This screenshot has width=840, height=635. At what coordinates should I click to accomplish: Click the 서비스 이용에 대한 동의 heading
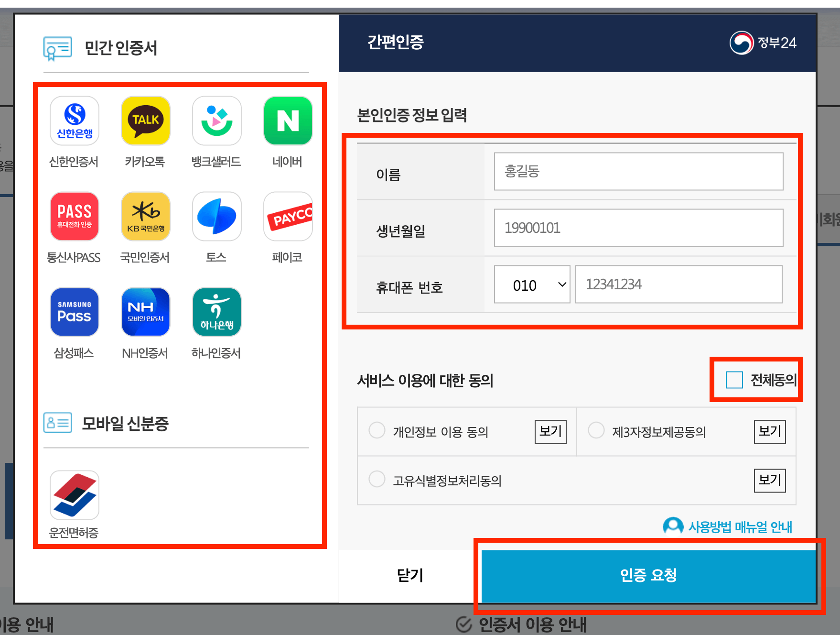pos(425,381)
